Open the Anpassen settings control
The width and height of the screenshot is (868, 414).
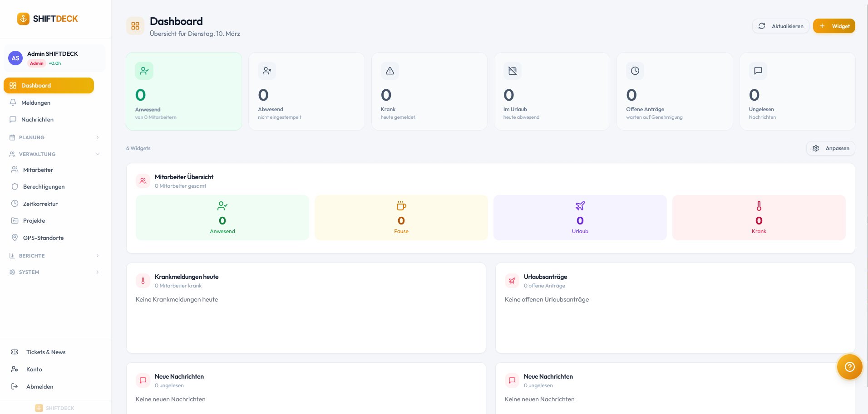tap(830, 148)
